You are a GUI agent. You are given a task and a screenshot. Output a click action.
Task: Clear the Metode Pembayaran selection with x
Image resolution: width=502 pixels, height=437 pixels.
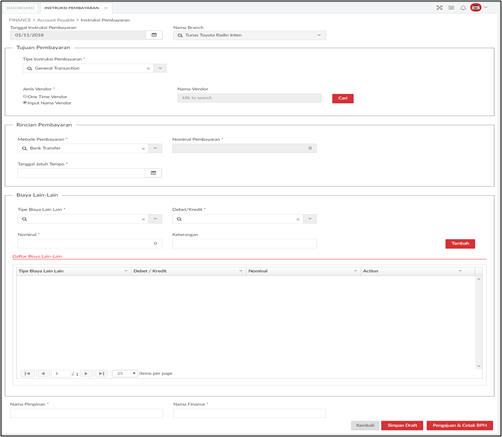point(143,149)
